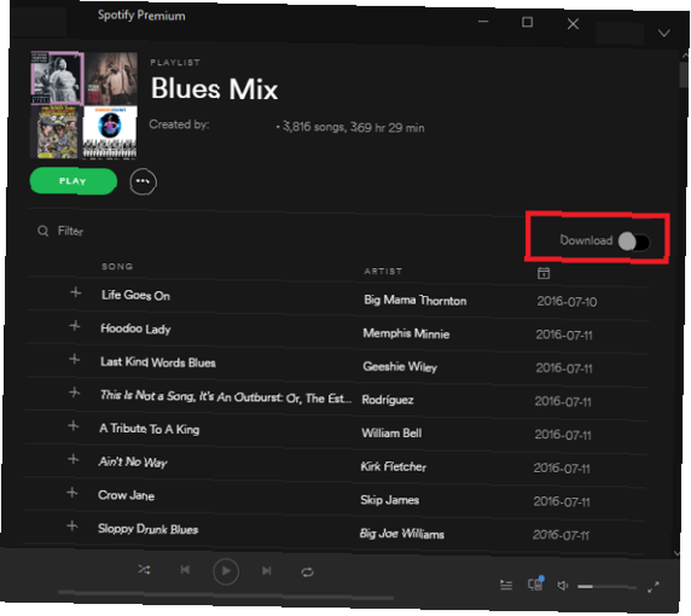Open artist Rodríguez
This screenshot has height=616, width=691.
tap(388, 400)
